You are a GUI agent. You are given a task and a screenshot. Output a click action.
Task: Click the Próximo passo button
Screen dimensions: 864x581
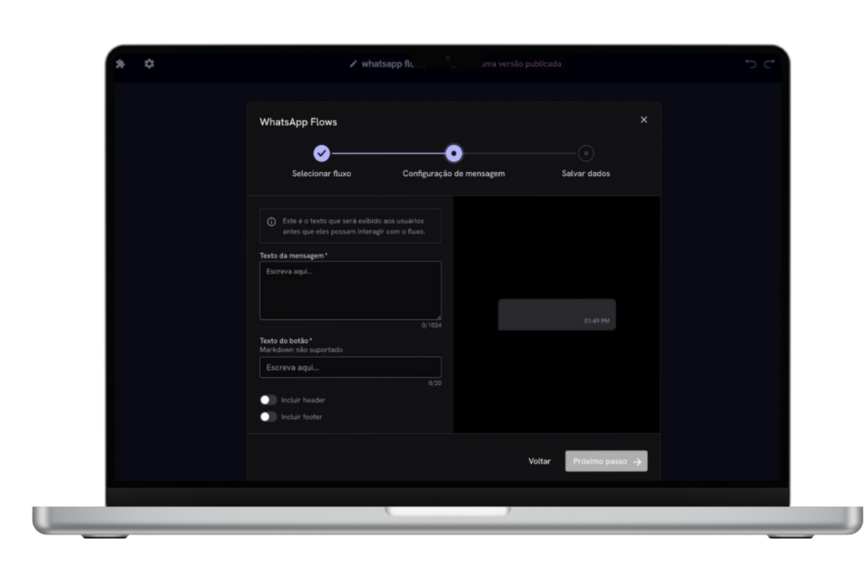[x=606, y=461]
